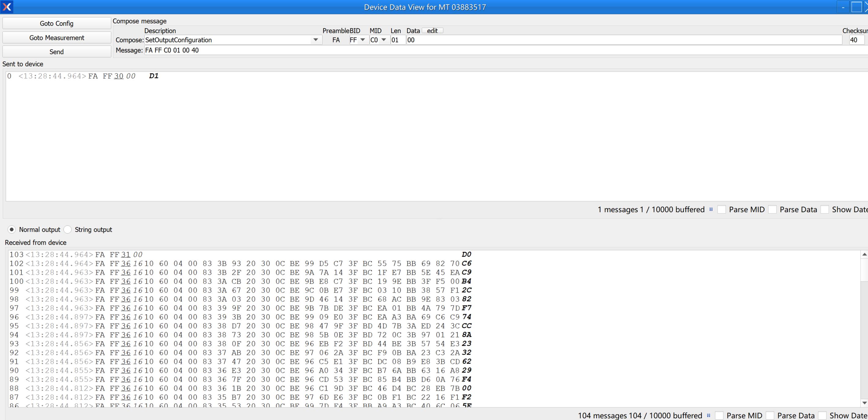Click the Send button

57,52
